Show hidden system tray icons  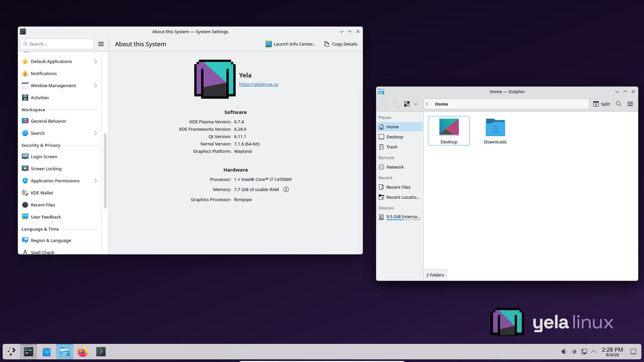pos(594,352)
